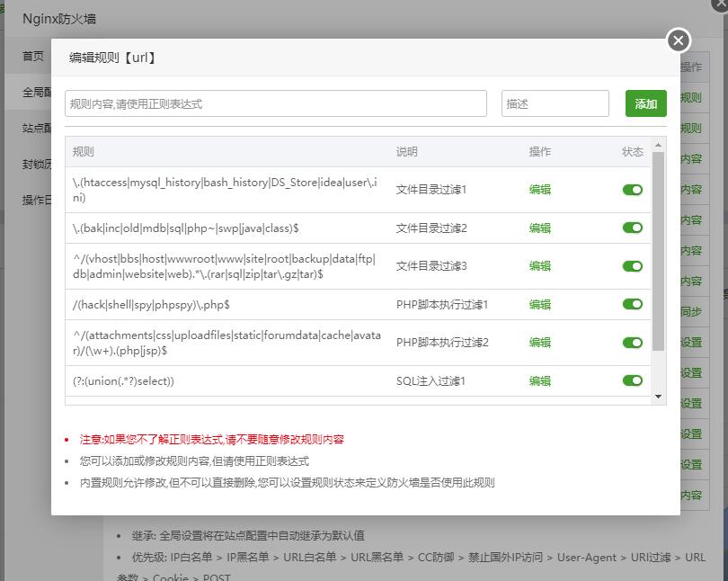Close the 编辑规则 url dialog
The image size is (728, 581).
point(679,40)
